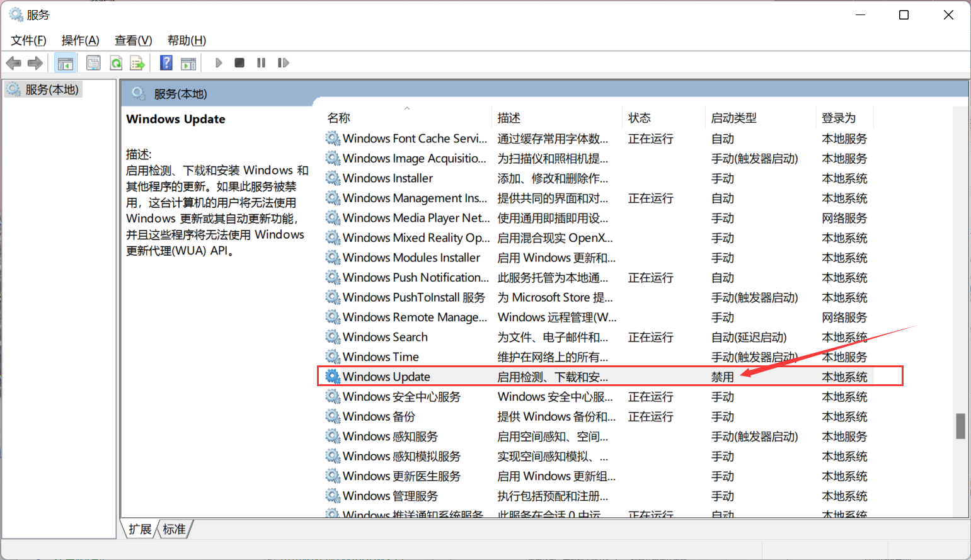
Task: Stop the service with the square icon
Action: tap(239, 63)
